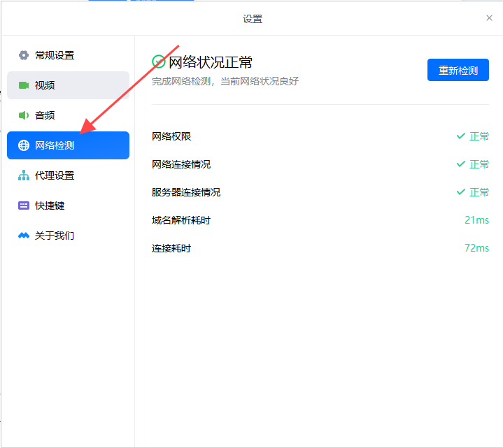The width and height of the screenshot is (503, 448).
Task: Click the 网络连接情况 label
Action: tap(181, 164)
